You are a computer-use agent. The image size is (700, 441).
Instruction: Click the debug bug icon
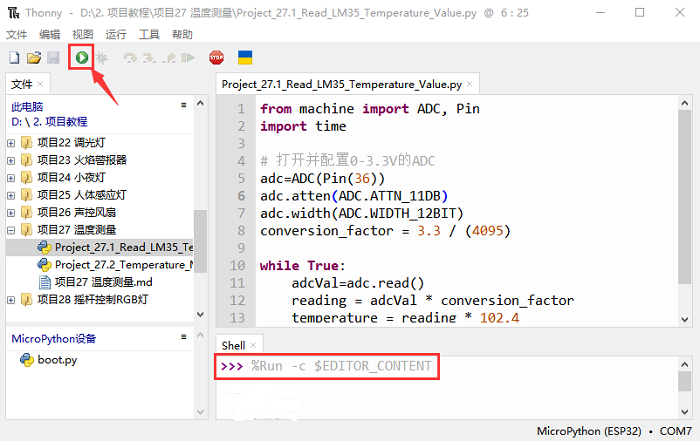[102, 58]
